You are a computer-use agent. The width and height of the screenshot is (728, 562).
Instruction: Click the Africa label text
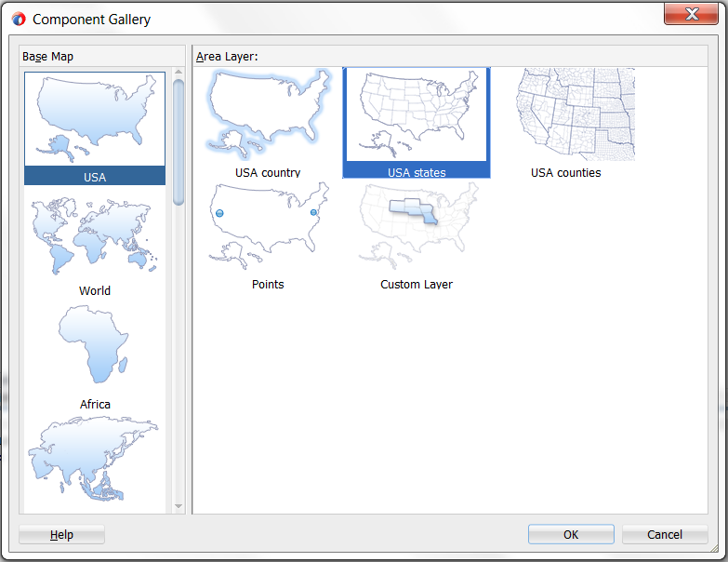coord(95,404)
